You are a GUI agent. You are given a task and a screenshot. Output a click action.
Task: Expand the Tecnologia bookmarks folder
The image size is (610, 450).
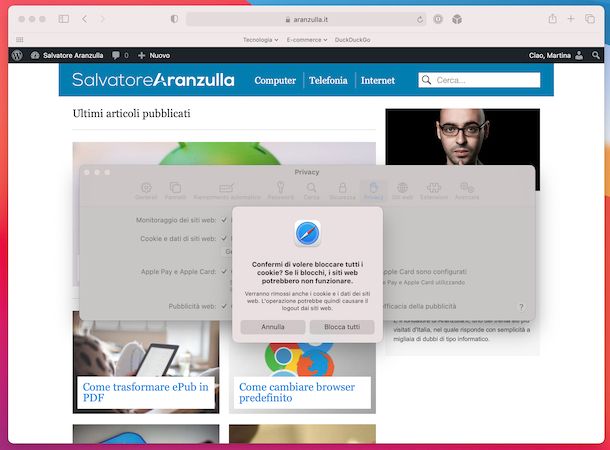point(260,40)
